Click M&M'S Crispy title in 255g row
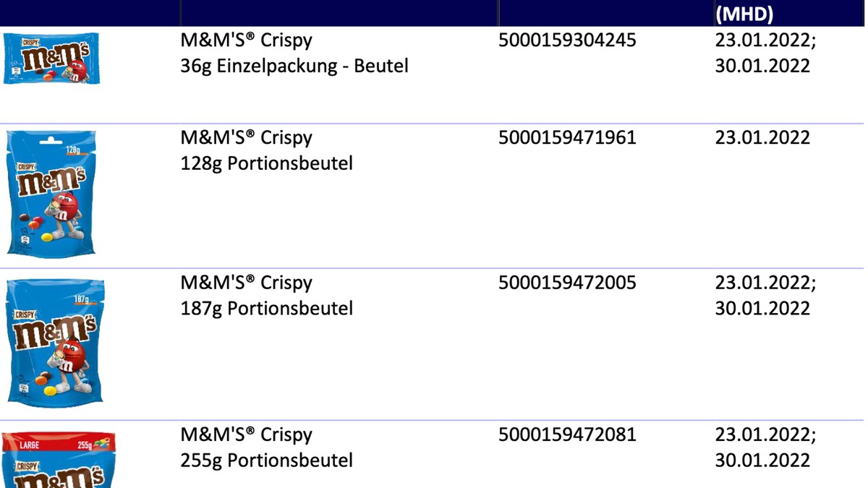The width and height of the screenshot is (868, 488). click(246, 435)
